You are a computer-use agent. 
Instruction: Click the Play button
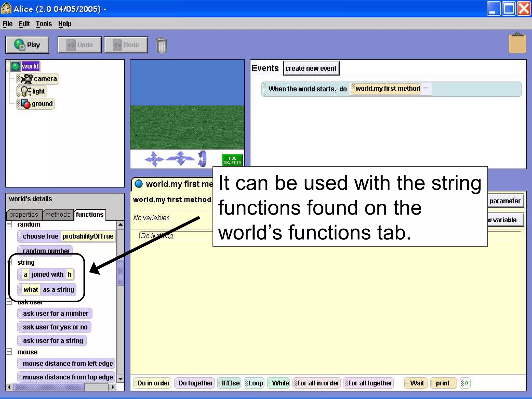coord(27,45)
